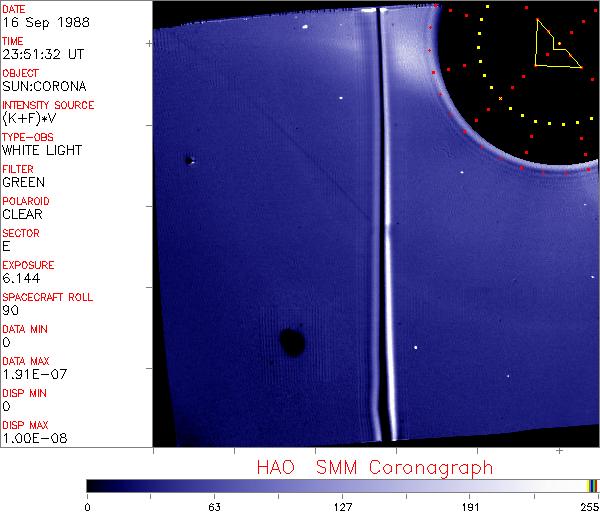Select the 0 value under DATA MIN
Viewport: 600px width, 512px height.
click(6, 342)
